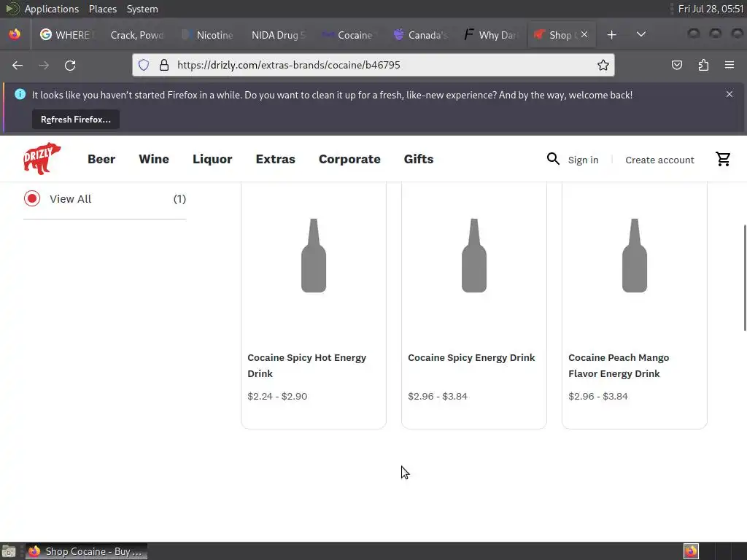747x560 pixels.
Task: Open the tracking protection shield icon
Action: coord(144,65)
